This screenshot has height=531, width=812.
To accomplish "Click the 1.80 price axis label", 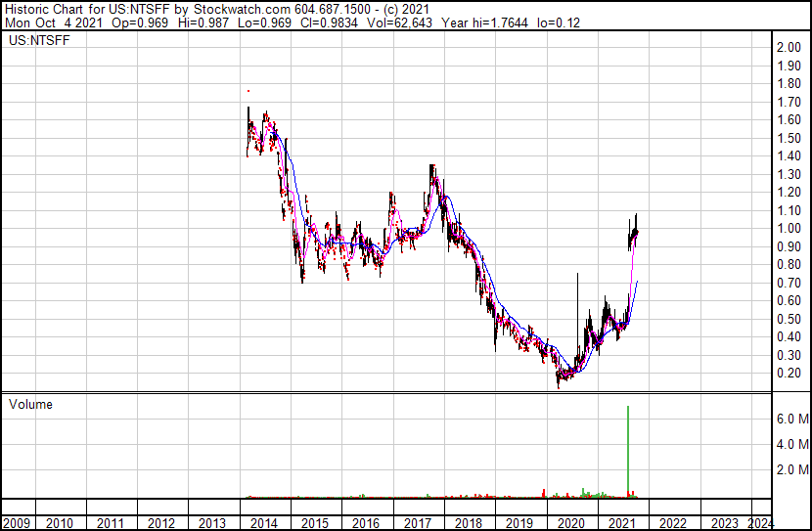I will [789, 83].
